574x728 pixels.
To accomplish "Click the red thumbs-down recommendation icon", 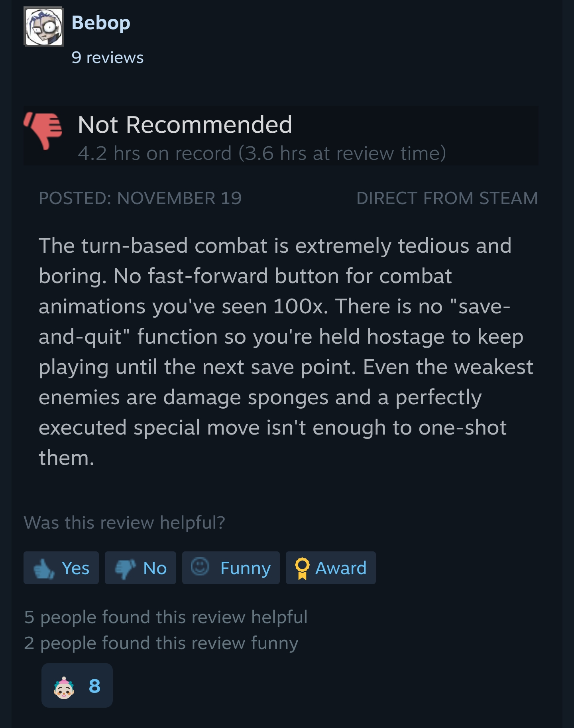I will [x=43, y=131].
